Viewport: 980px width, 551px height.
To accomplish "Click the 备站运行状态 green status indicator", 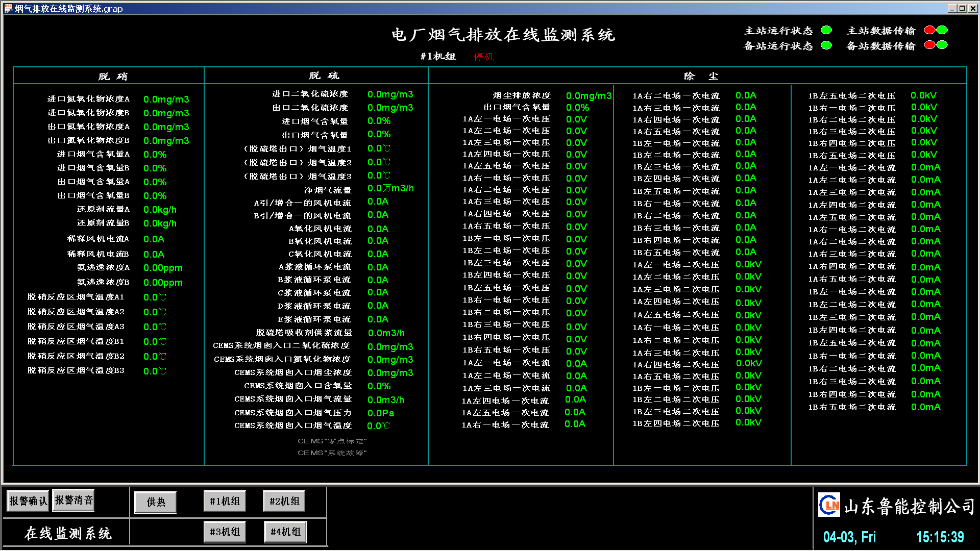I will pyautogui.click(x=826, y=45).
